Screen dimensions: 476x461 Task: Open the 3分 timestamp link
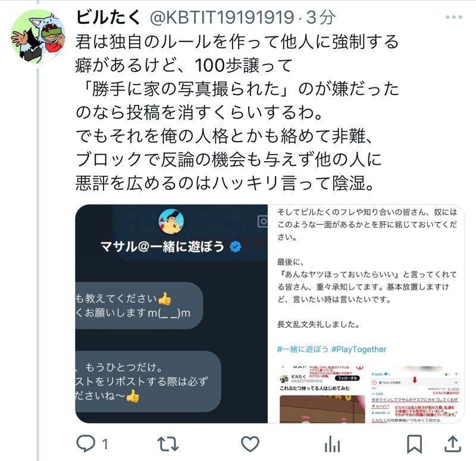click(321, 17)
